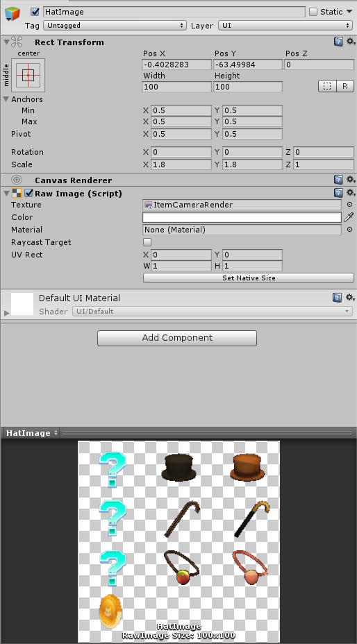Click the Default UI Material preview thumbnail

tap(22, 304)
